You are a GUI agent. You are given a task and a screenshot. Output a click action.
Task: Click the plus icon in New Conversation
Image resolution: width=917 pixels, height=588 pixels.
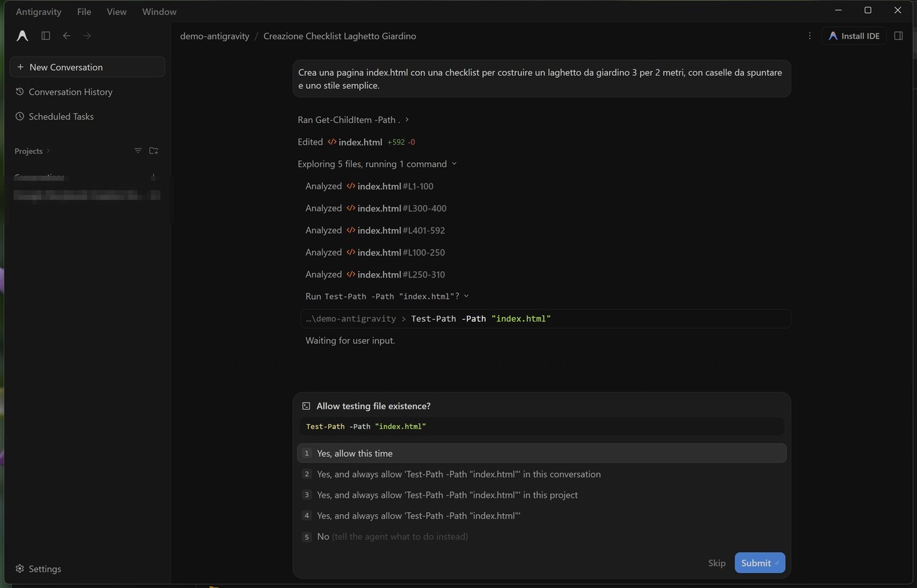point(20,67)
